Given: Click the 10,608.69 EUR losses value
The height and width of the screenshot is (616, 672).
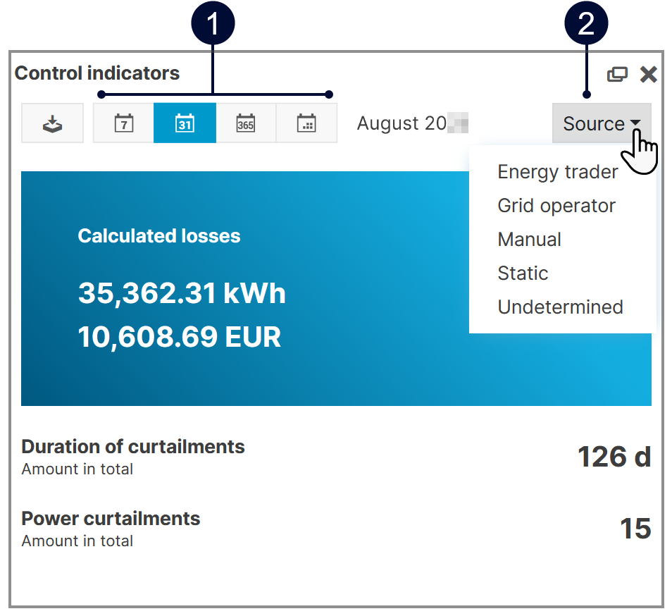Looking at the screenshot, I should point(179,338).
